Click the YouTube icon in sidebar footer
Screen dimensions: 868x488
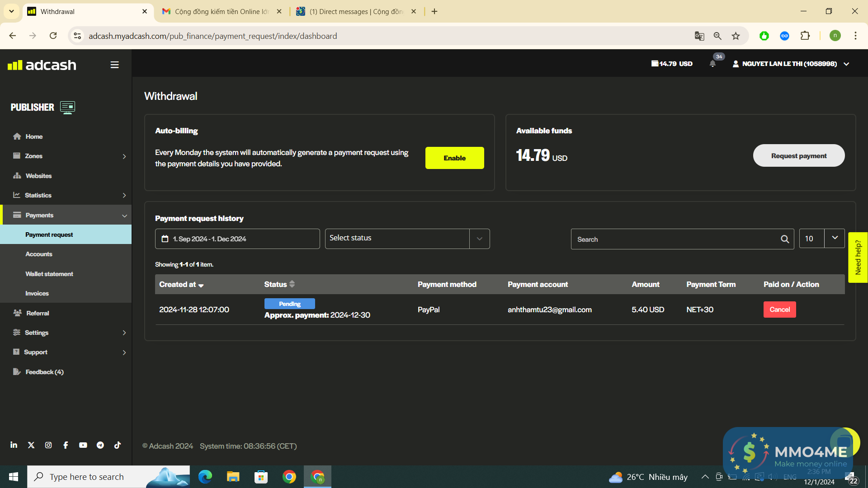83,445
